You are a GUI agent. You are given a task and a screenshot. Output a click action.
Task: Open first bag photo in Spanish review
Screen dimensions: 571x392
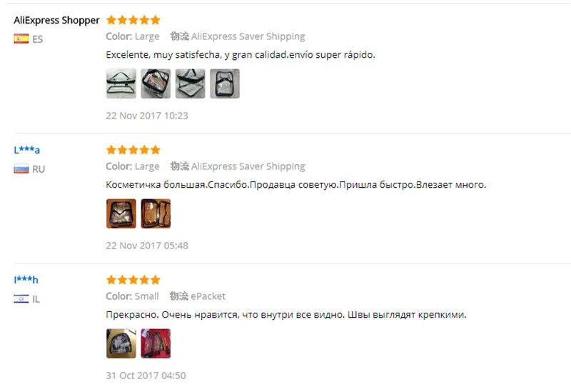pos(121,84)
